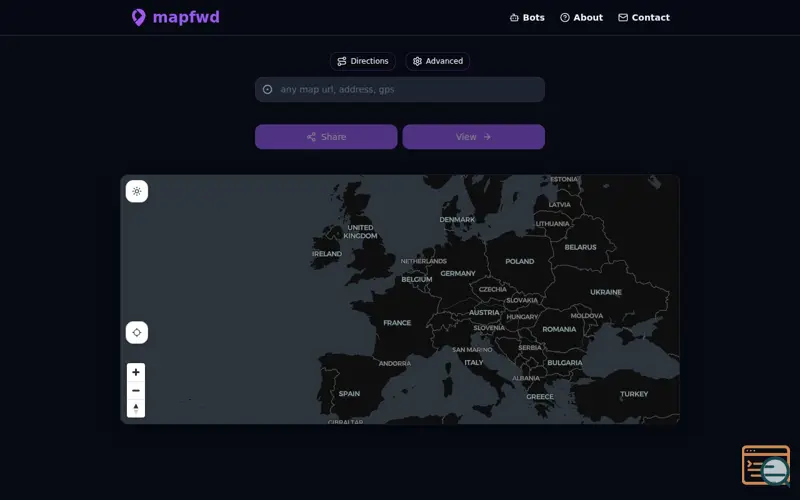This screenshot has height=500, width=800.
Task: Open the Contact page
Action: tap(644, 17)
